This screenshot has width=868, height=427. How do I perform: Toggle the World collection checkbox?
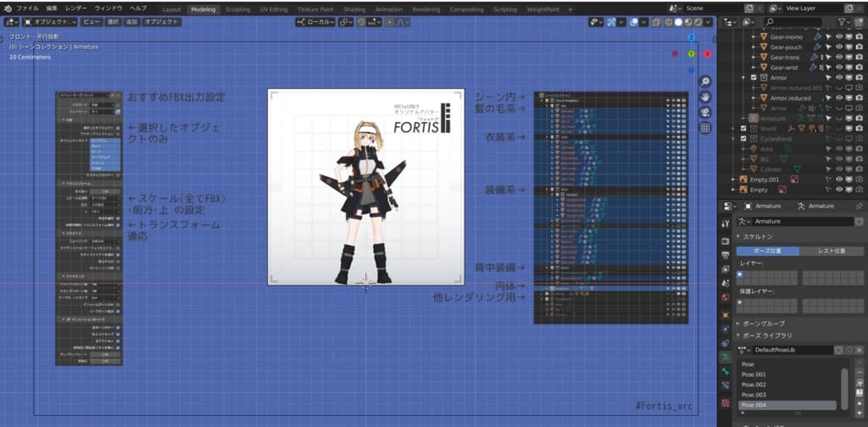(743, 129)
